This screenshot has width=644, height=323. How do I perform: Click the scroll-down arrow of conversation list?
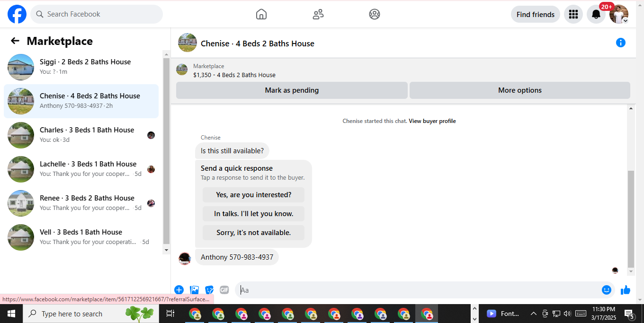point(166,250)
